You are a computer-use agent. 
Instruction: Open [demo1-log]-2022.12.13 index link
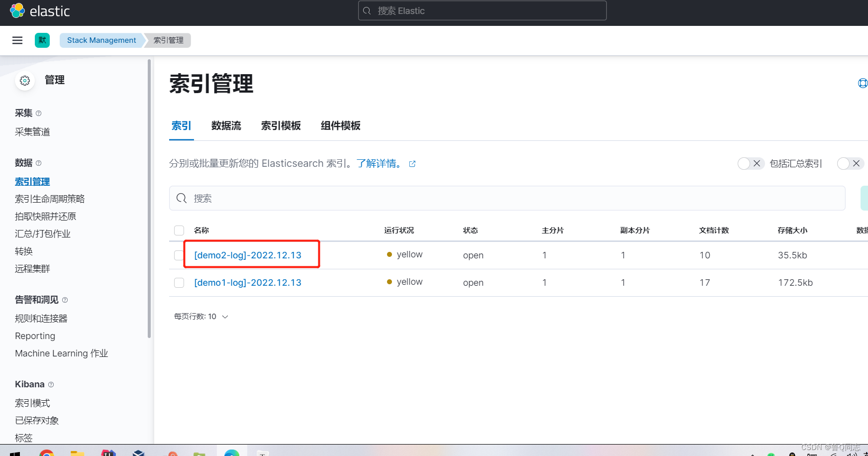(x=248, y=283)
